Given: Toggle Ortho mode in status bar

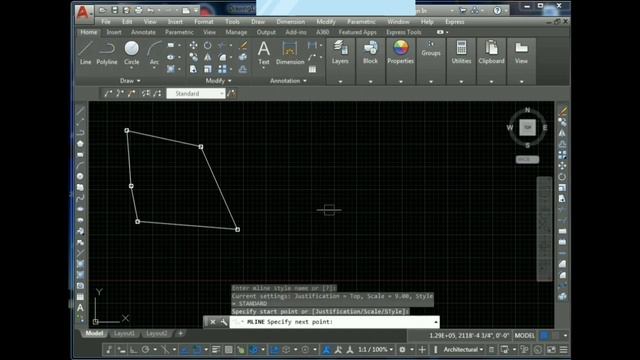Looking at the screenshot, I should 133,350.
